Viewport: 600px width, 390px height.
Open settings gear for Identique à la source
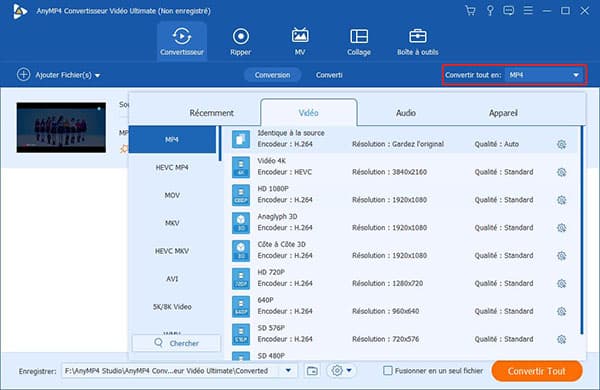(561, 144)
